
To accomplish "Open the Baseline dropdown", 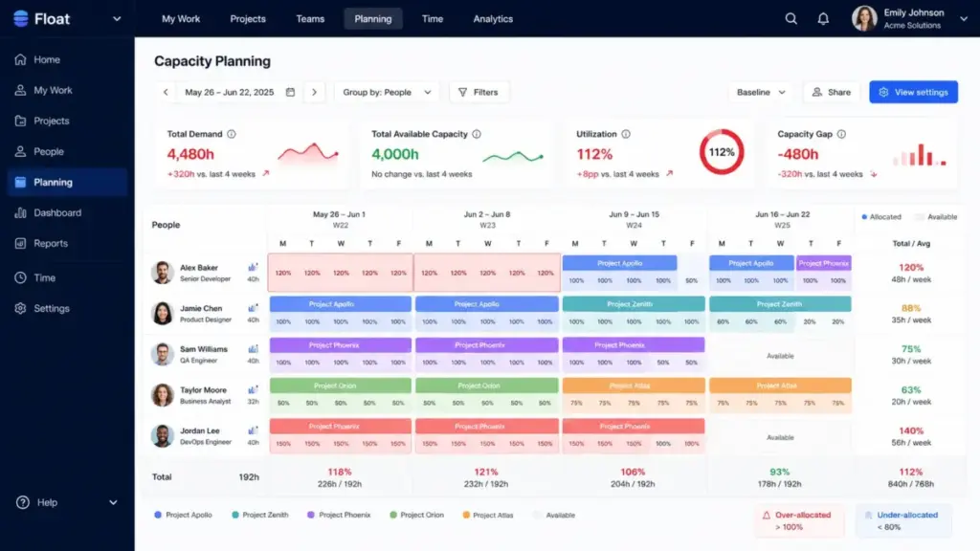I will 761,92.
